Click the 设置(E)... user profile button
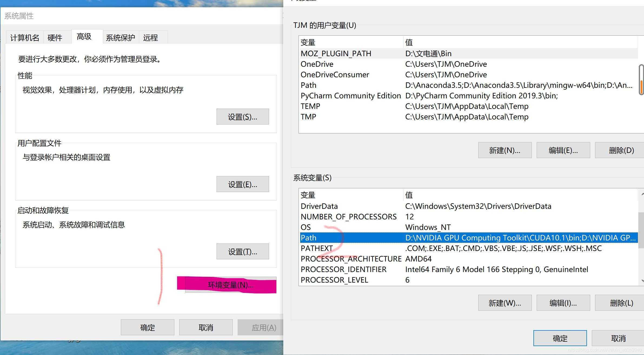Viewport: 644px width, 355px height. pos(243,184)
